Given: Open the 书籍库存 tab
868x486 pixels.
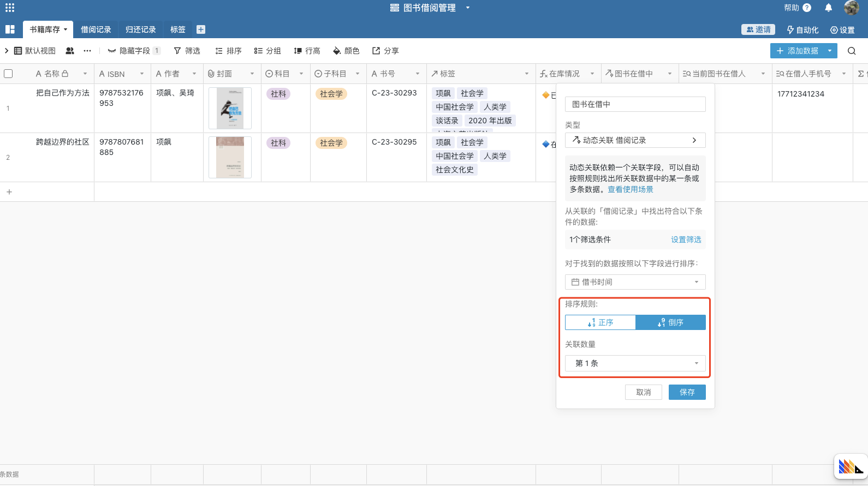Looking at the screenshot, I should 48,29.
